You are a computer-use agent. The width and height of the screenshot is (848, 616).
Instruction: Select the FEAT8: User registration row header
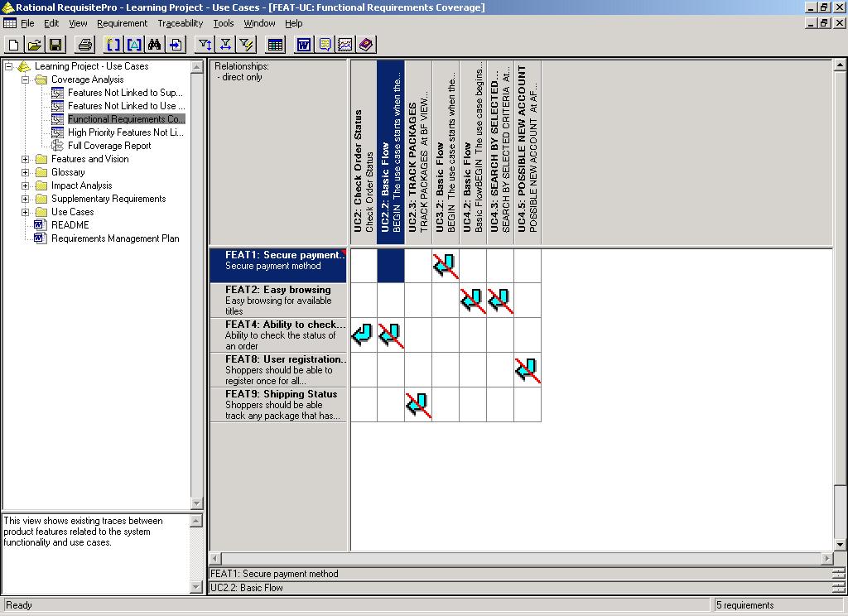tap(278, 370)
